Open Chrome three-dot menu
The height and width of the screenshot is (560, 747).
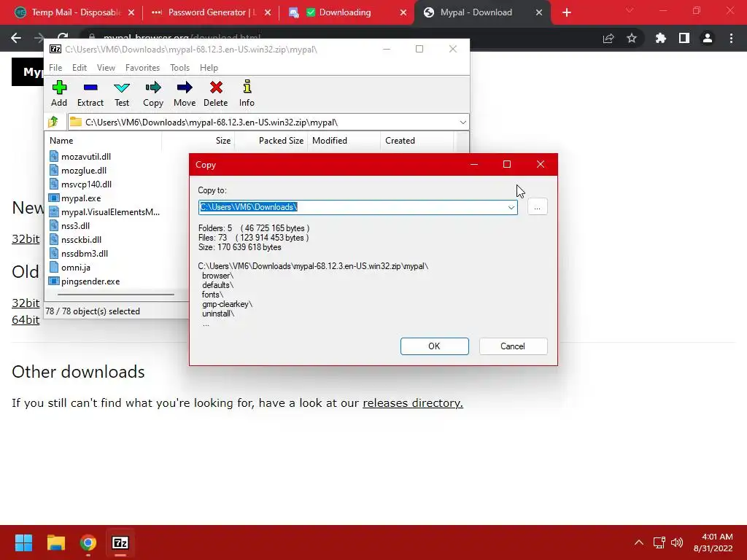tap(731, 38)
